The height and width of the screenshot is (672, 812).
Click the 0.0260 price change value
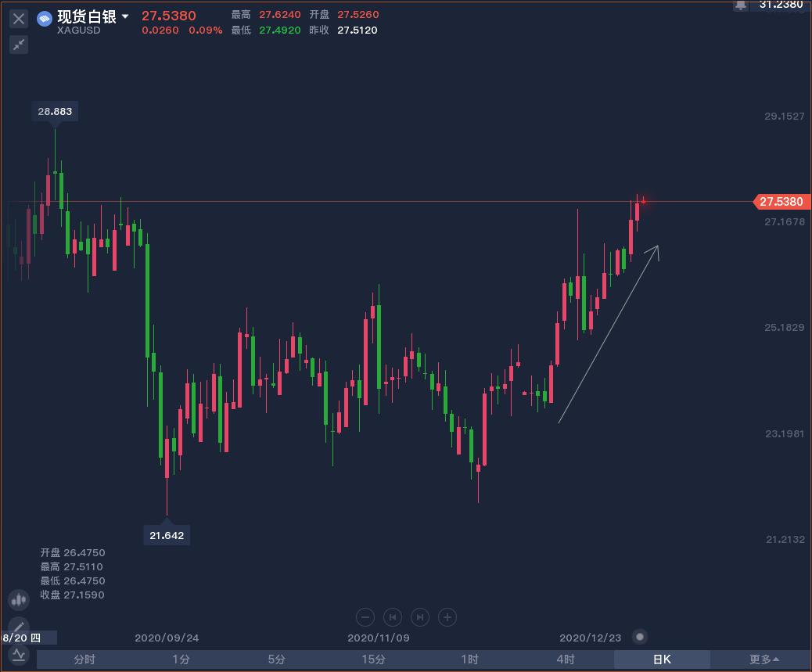pos(160,30)
